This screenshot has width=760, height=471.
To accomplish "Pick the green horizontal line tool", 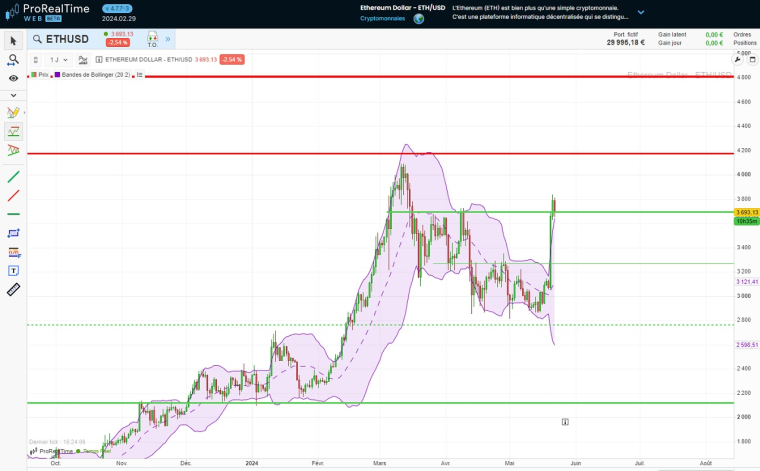I will [13, 214].
